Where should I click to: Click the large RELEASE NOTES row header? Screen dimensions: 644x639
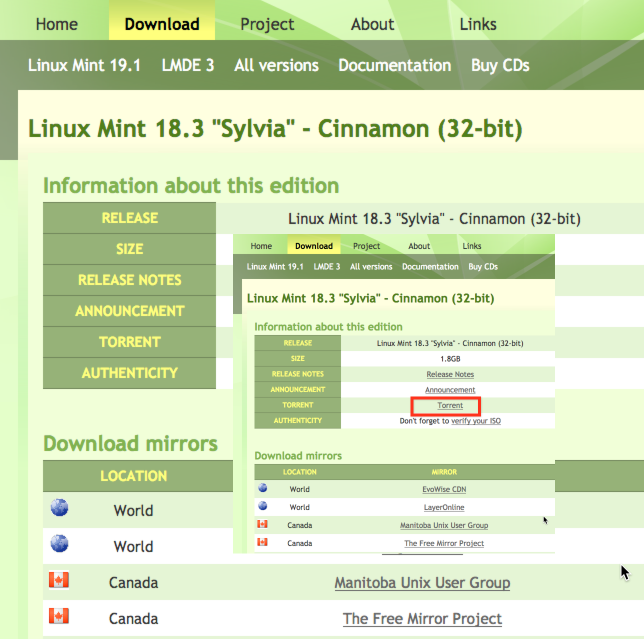click(x=129, y=280)
